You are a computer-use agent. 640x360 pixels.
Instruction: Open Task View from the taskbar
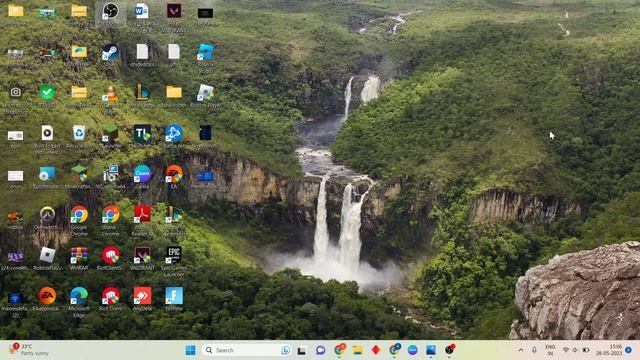pos(302,350)
